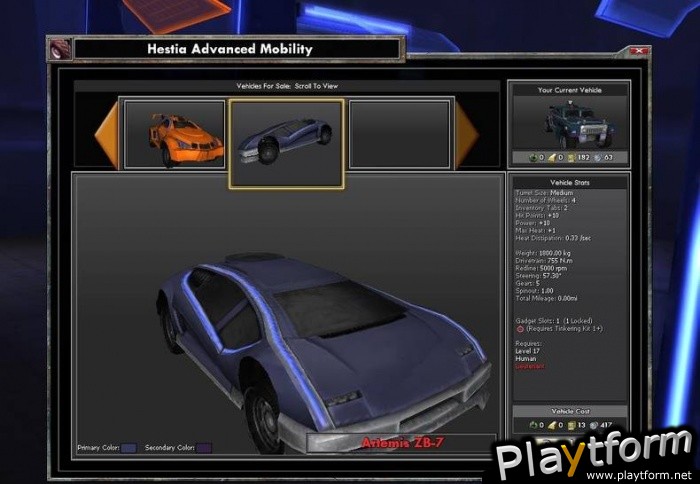
Task: Click the 'Vehicle Cost' panel header
Action: click(x=570, y=411)
